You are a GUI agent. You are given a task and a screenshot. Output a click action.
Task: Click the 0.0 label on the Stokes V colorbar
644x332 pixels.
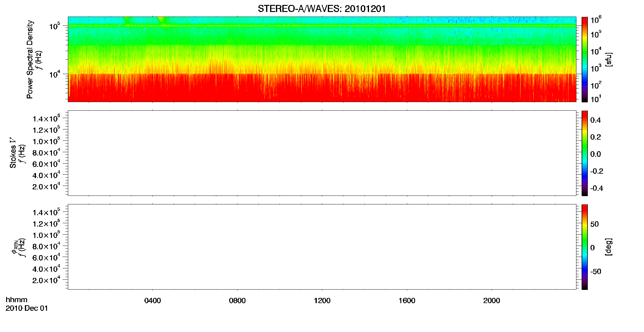click(x=595, y=154)
